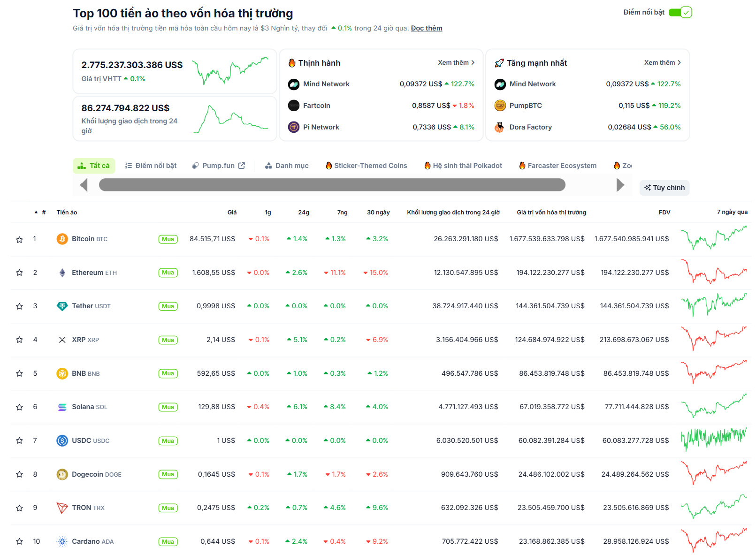Open the 24h volume sparkline chart
The height and width of the screenshot is (555, 756).
coord(230,119)
